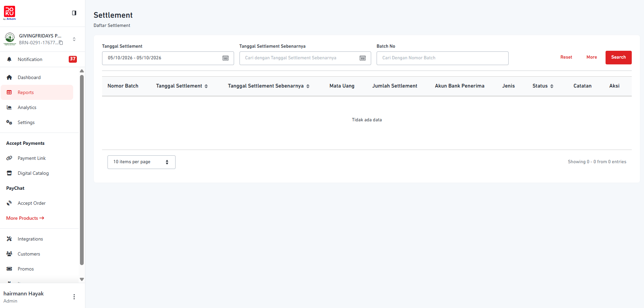Open the Dashboard menu item
The width and height of the screenshot is (644, 308).
tap(37, 77)
